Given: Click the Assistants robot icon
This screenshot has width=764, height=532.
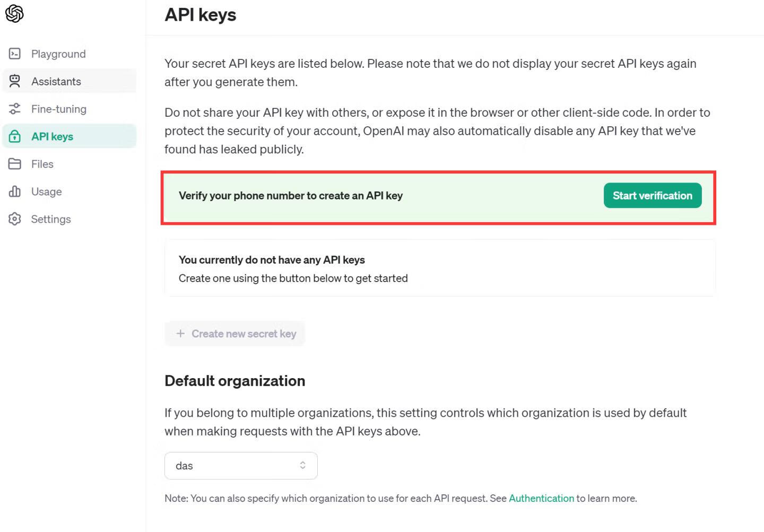Looking at the screenshot, I should pos(15,81).
